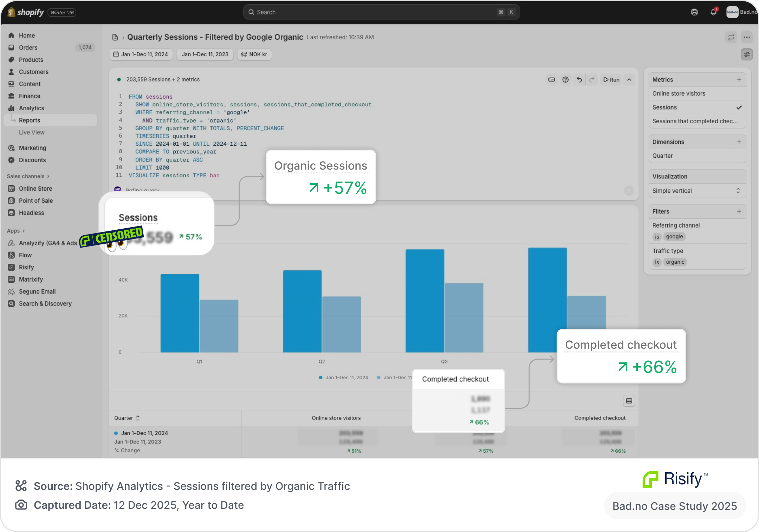Collapse the query editor with chevron
The height and width of the screenshot is (532, 759).
coord(629,80)
